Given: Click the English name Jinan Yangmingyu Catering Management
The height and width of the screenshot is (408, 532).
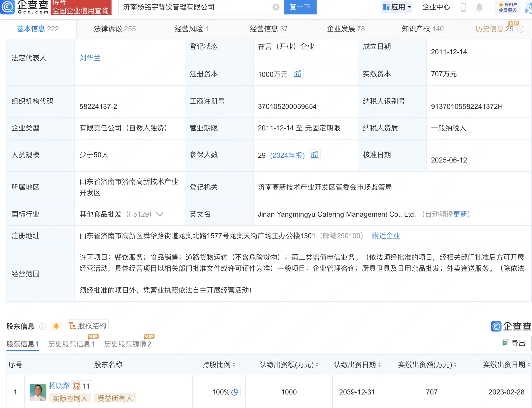Looking at the screenshot, I should pos(337,214).
